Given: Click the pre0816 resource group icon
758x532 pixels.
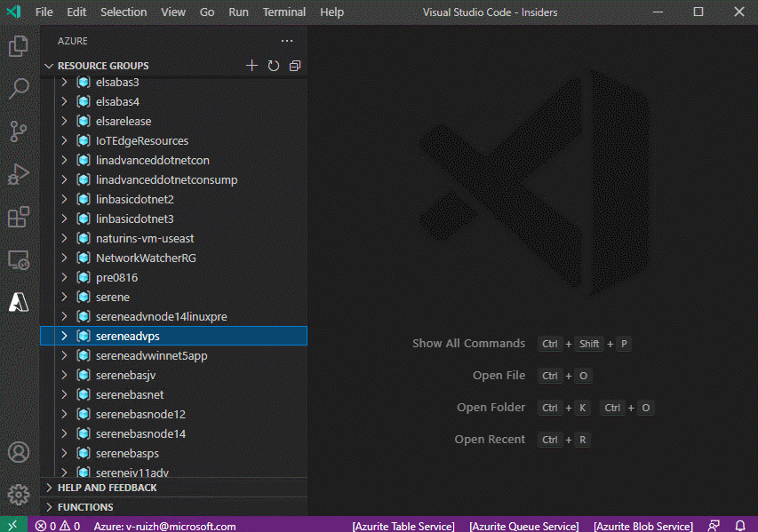Looking at the screenshot, I should click(84, 277).
